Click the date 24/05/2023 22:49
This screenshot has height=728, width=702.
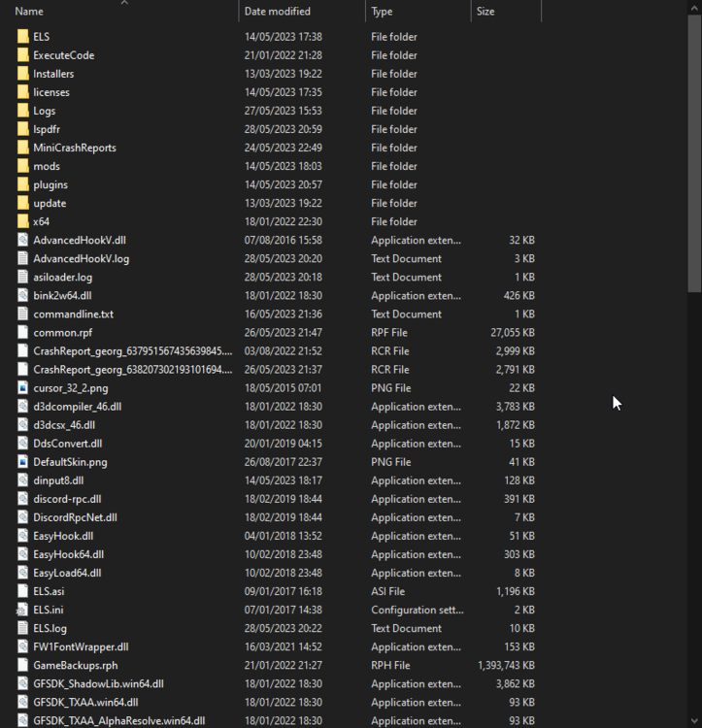[284, 148]
